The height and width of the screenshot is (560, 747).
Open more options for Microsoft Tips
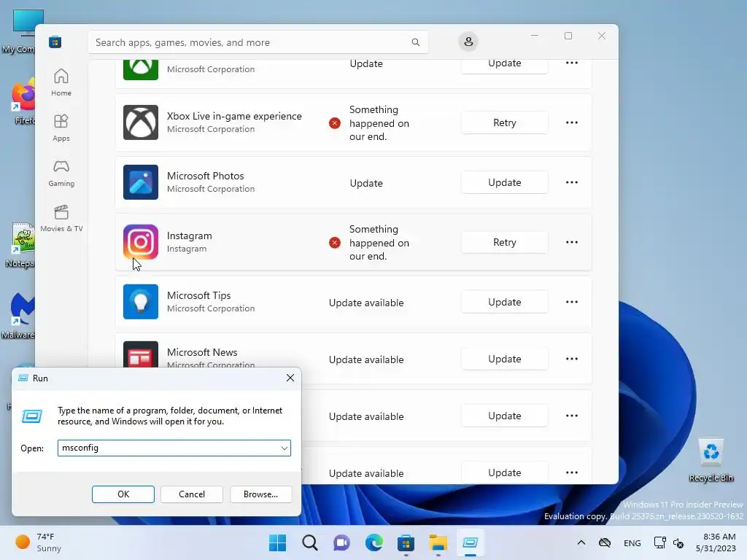[572, 302]
